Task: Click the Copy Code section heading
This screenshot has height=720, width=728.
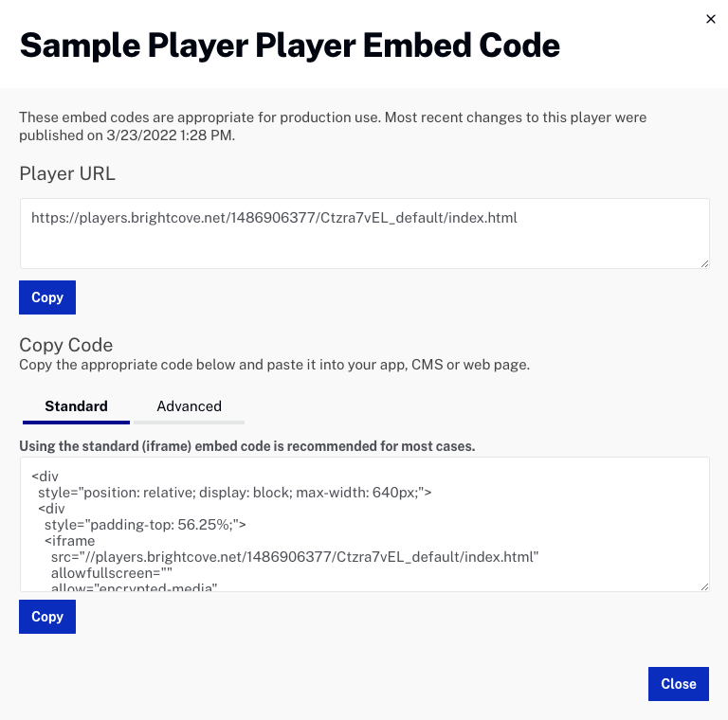Action: 66,345
